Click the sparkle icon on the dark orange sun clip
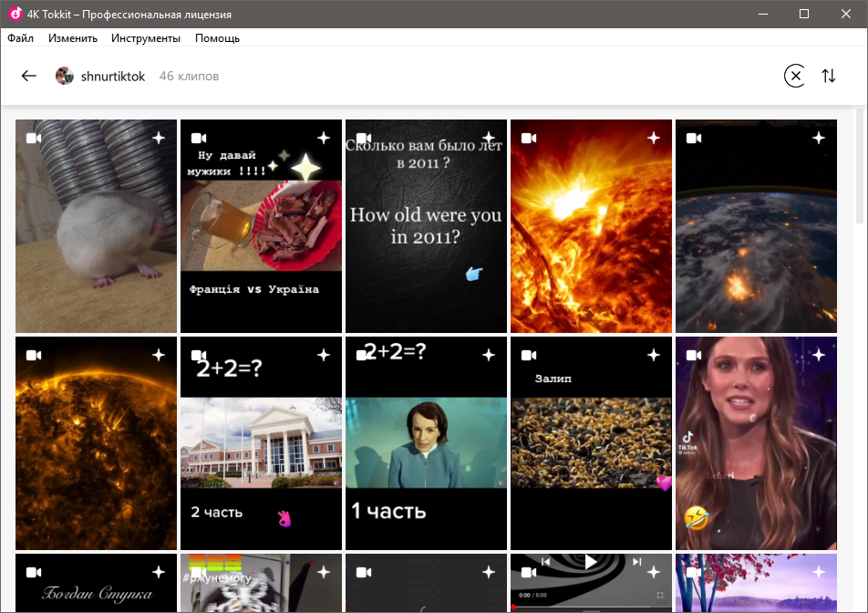Image resolution: width=868 pixels, height=613 pixels. coord(159,355)
